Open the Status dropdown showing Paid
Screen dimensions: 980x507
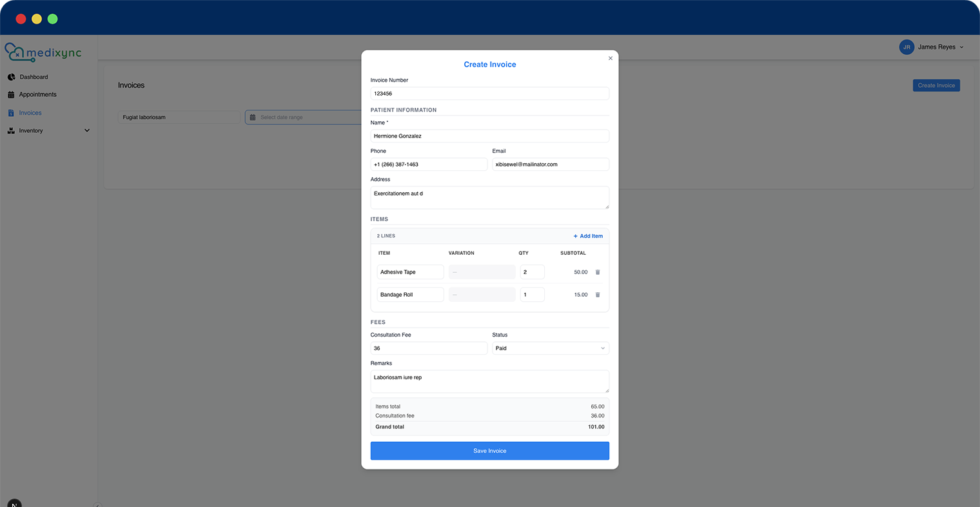pos(551,348)
